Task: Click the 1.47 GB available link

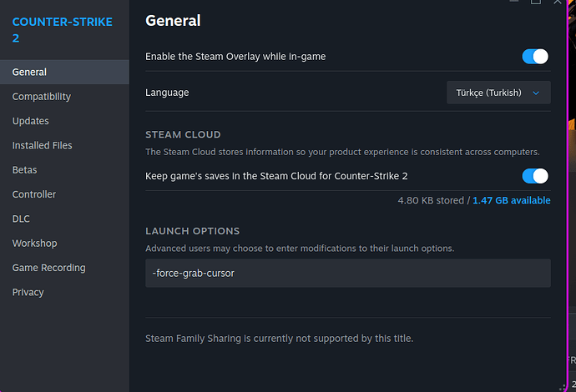Action: 512,200
